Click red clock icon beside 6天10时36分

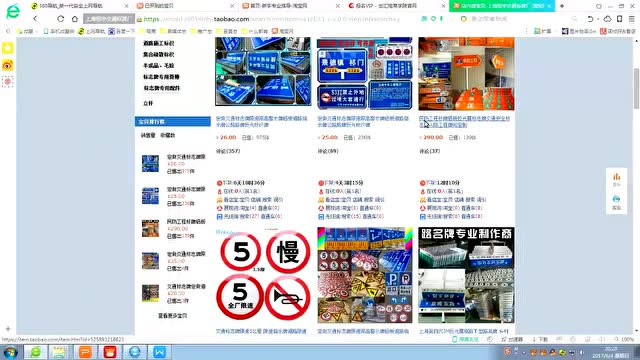coord(219,183)
